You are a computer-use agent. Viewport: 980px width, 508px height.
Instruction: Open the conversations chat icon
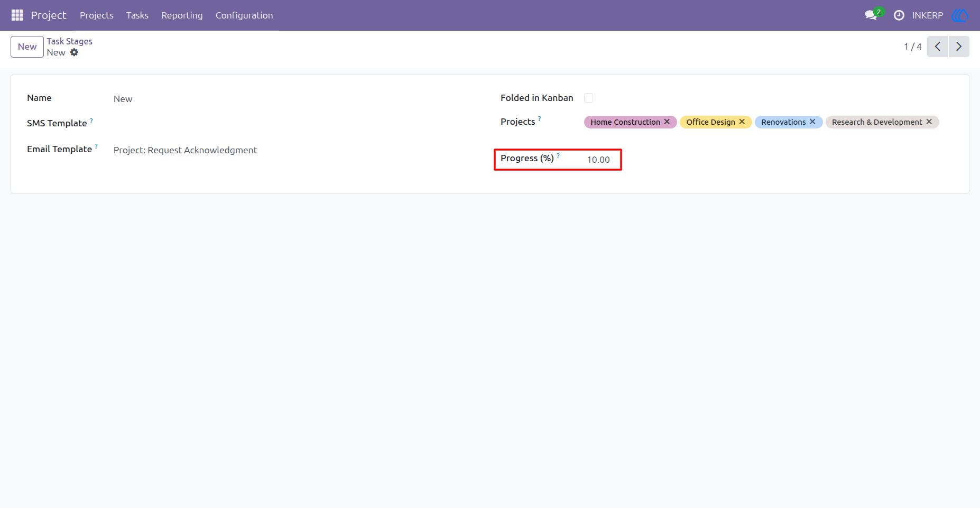pyautogui.click(x=871, y=15)
